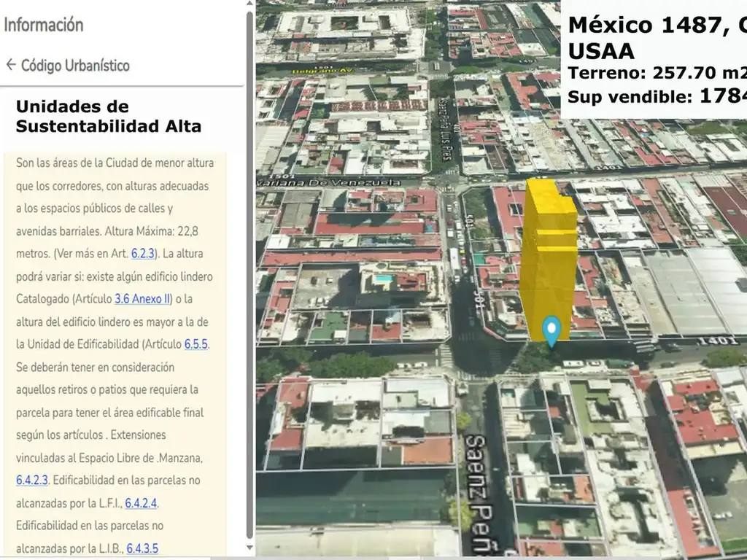
Task: Click the back arrow beside Código Urbanístico
Action: pyautogui.click(x=11, y=65)
